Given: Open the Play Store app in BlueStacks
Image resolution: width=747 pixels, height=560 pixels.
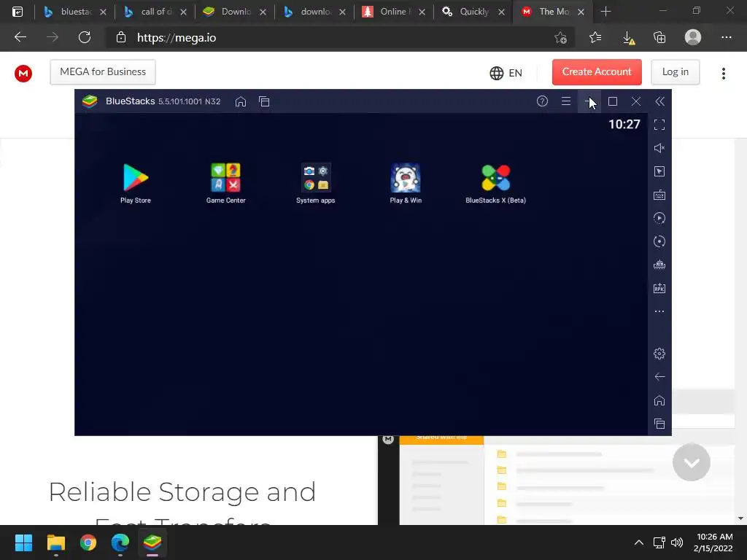Looking at the screenshot, I should click(135, 183).
